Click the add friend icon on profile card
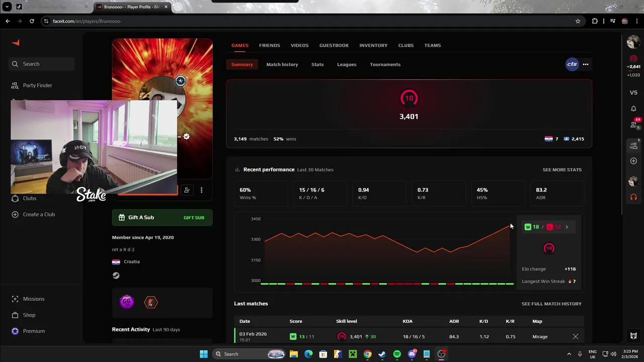Screen dimensions: 644x362 187,190
